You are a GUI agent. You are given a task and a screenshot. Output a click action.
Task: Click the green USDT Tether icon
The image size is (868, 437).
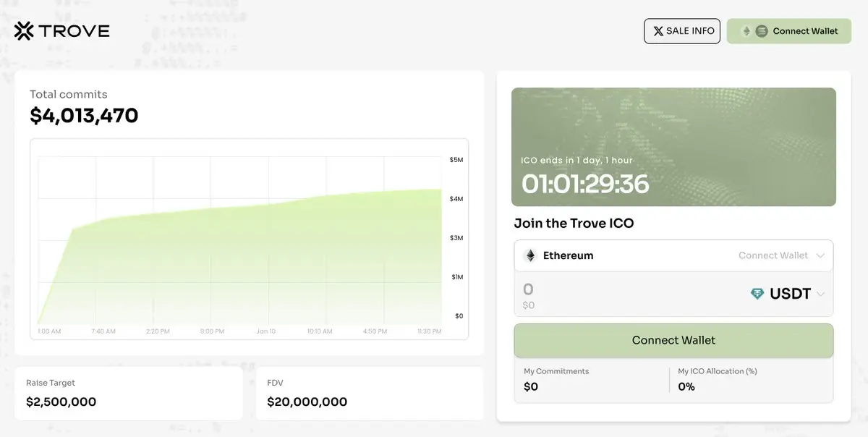(x=757, y=294)
